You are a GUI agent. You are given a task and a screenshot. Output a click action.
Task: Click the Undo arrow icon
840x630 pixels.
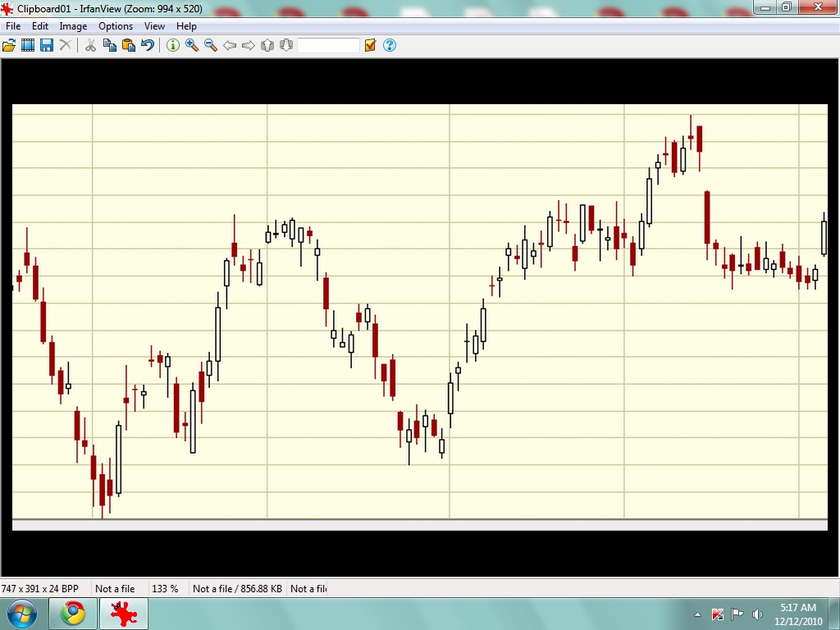(x=148, y=46)
